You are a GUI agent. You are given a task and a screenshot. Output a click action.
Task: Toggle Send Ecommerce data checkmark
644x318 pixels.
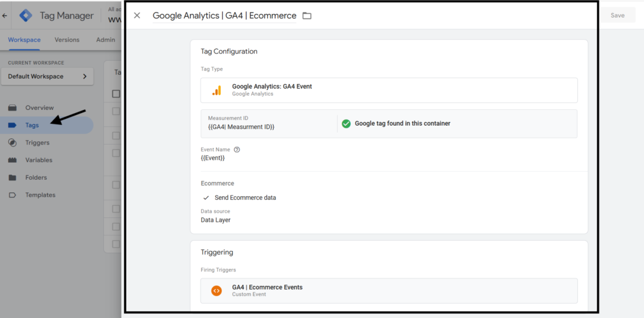point(206,198)
